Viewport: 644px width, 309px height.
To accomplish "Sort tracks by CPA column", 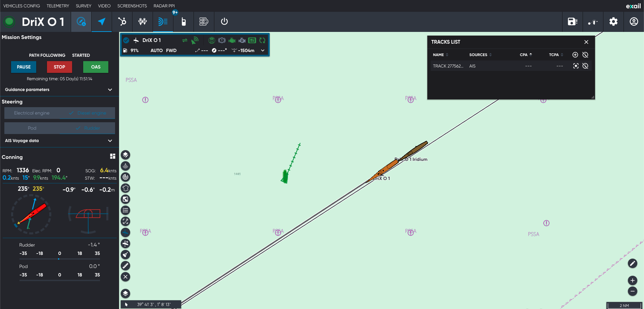I will click(526, 55).
